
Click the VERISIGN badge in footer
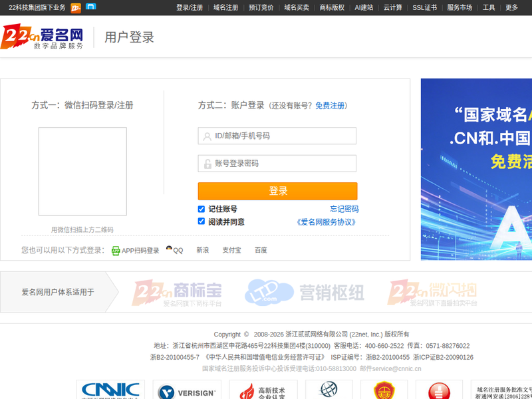187,390
